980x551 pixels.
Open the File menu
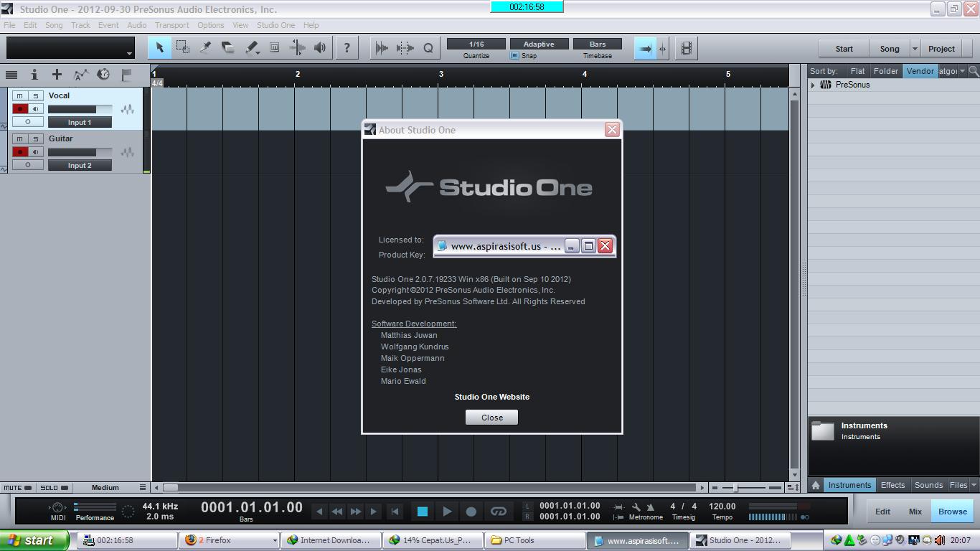pyautogui.click(x=9, y=25)
